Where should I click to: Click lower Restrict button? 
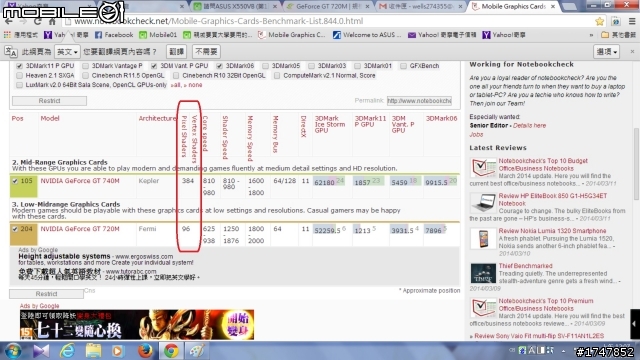(x=46, y=294)
